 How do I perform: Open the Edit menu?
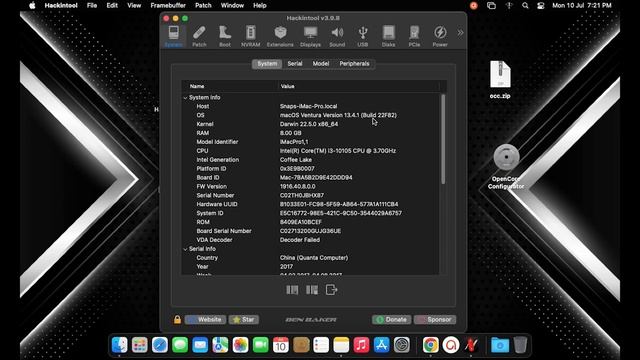tap(112, 5)
